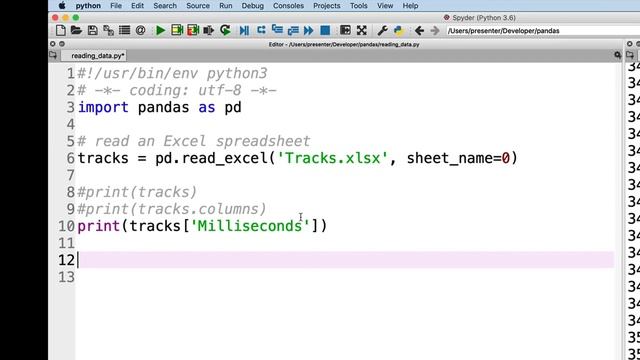The width and height of the screenshot is (640, 360).
Task: Open editor options at tab bar right
Action: (617, 55)
